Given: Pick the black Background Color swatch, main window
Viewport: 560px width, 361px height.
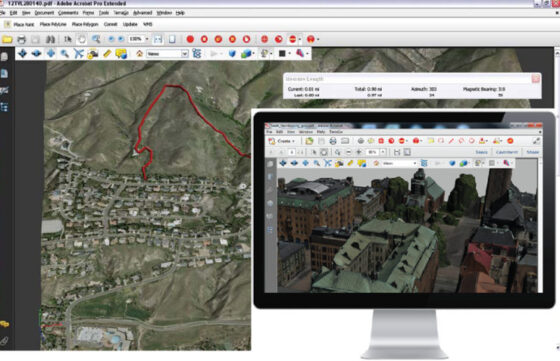Looking at the screenshot, I should pos(282,54).
